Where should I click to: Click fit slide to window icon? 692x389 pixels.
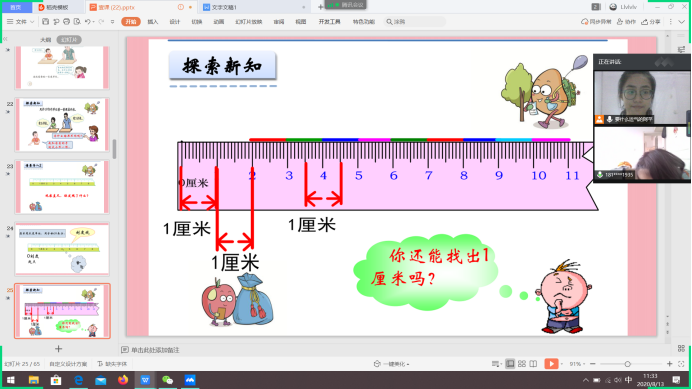pos(681,364)
